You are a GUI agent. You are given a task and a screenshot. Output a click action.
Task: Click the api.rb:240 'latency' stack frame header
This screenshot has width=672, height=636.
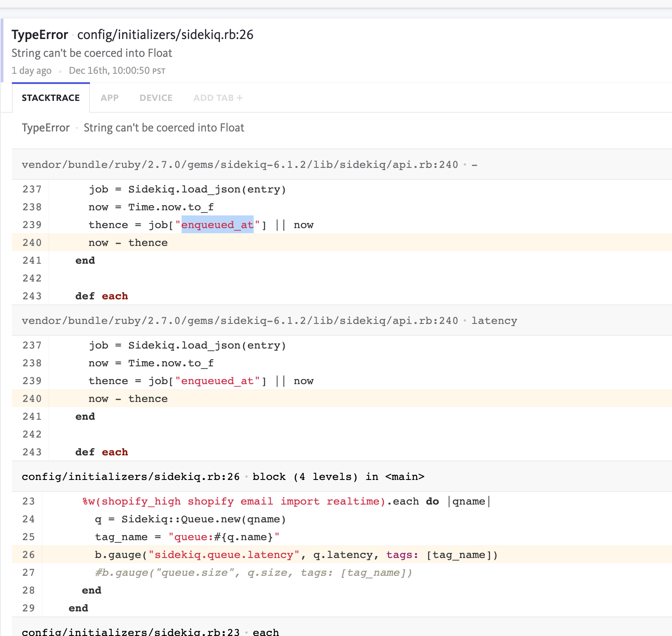click(342, 321)
